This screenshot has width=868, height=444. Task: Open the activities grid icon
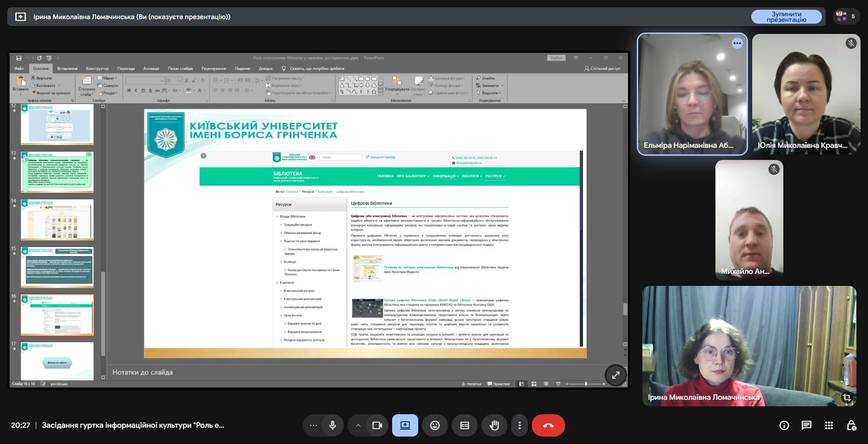pyautogui.click(x=829, y=425)
